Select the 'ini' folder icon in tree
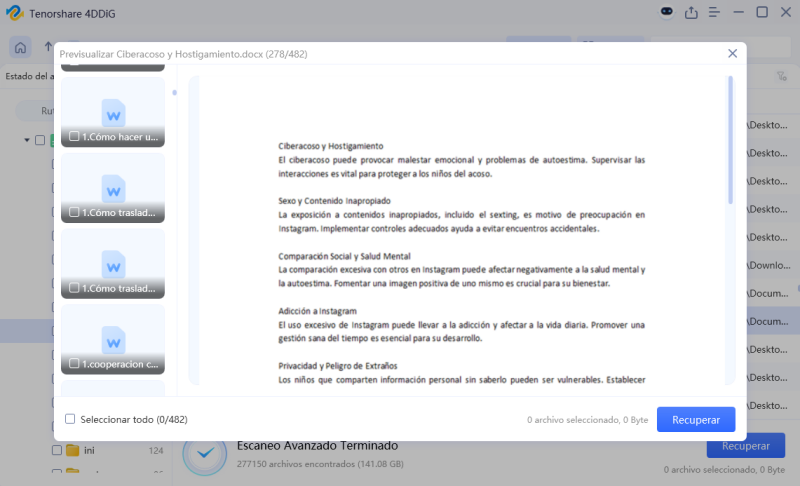 (x=73, y=450)
